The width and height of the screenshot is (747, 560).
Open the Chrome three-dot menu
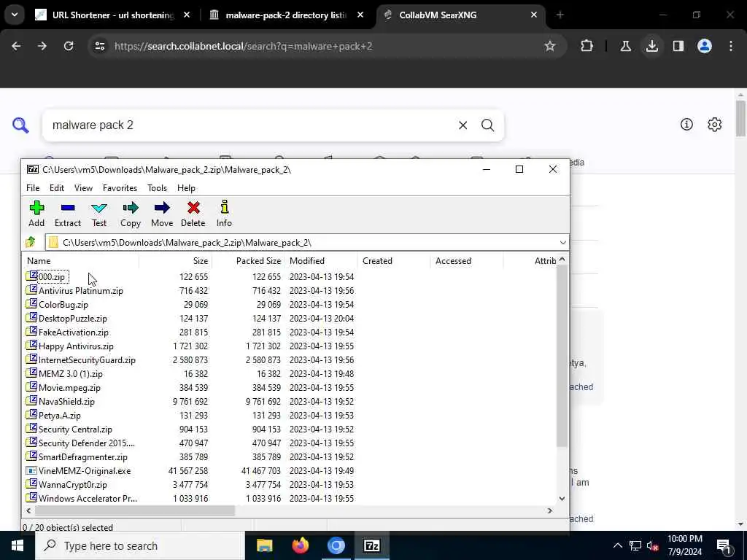tap(731, 46)
